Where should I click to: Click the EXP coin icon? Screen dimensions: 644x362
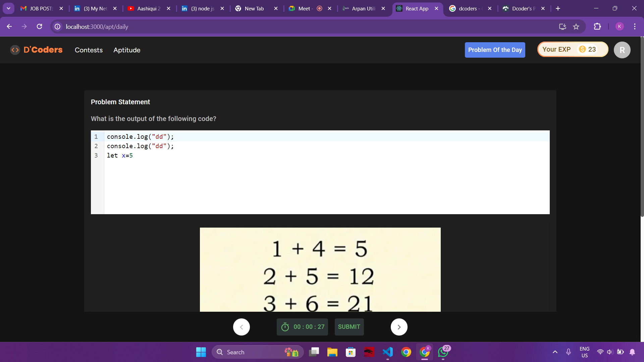(x=582, y=49)
